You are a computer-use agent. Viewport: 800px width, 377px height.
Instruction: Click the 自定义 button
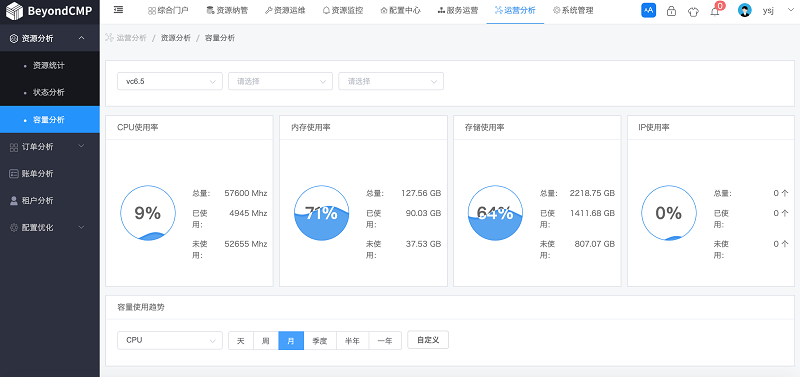(428, 340)
